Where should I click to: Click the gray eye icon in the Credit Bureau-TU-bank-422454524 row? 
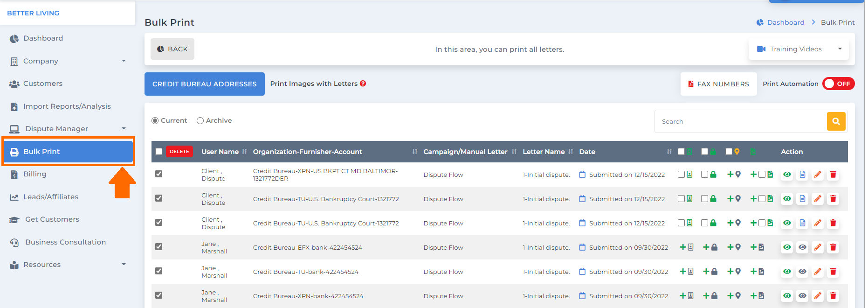[x=802, y=272]
